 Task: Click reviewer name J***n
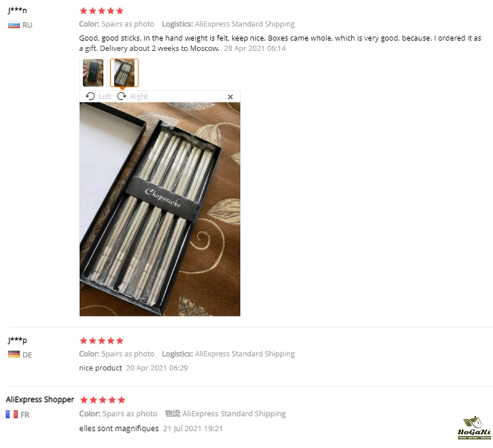(17, 10)
